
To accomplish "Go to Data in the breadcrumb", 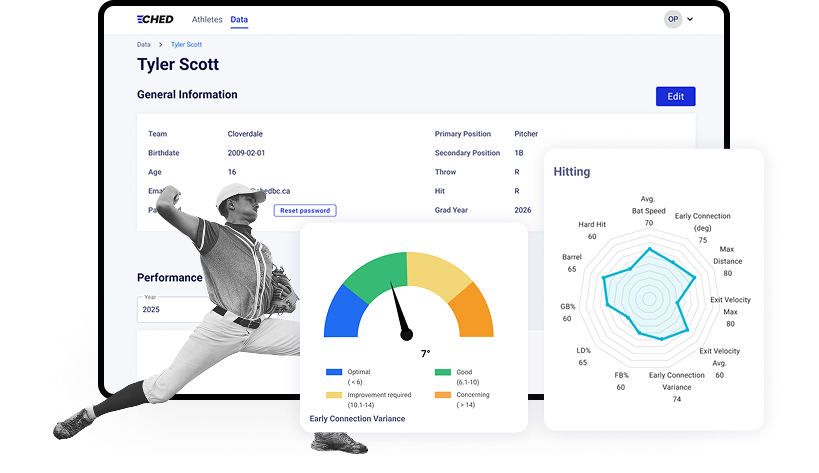I will click(144, 44).
